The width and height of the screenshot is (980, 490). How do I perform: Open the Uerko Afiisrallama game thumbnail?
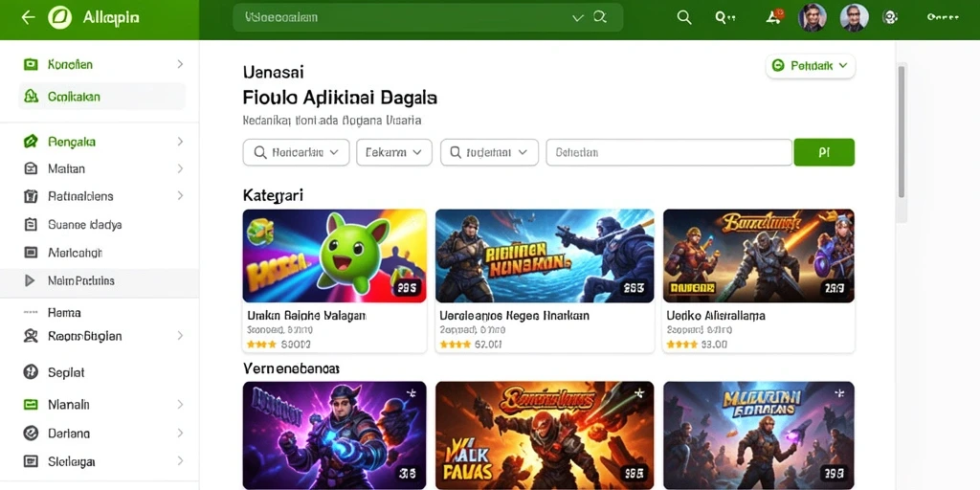759,256
